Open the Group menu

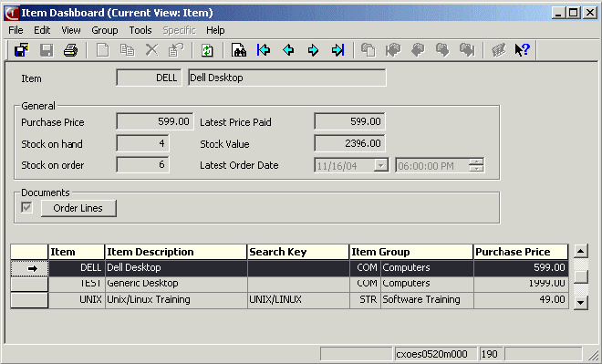pyautogui.click(x=104, y=30)
